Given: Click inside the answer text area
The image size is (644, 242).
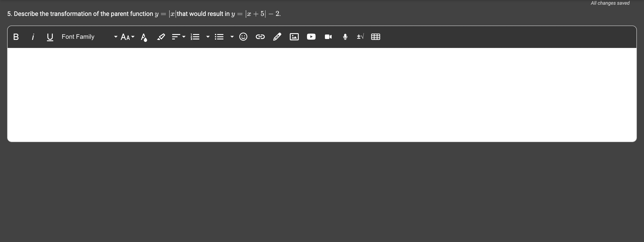Looking at the screenshot, I should [322, 94].
